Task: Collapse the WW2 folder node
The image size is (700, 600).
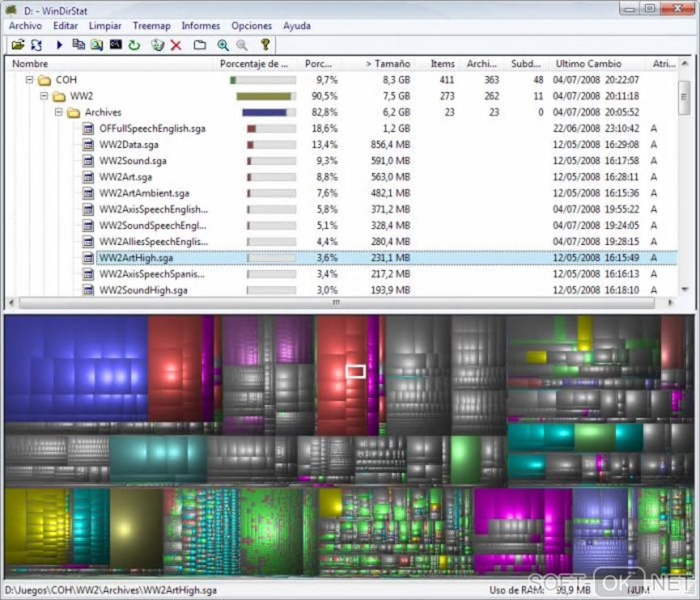Action: point(44,95)
